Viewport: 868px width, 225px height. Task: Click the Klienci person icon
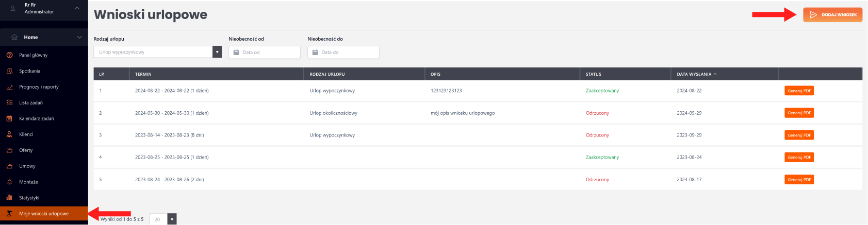point(9,134)
